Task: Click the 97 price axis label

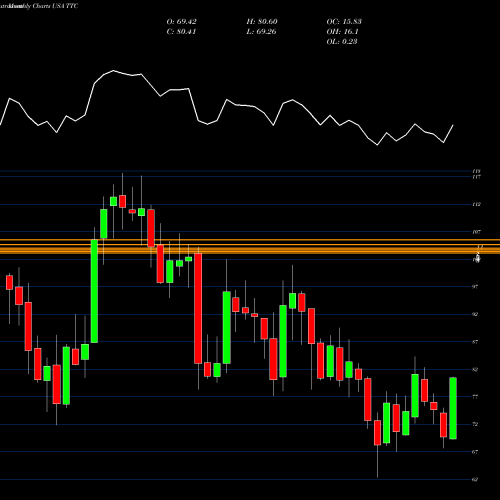Action: tap(475, 287)
